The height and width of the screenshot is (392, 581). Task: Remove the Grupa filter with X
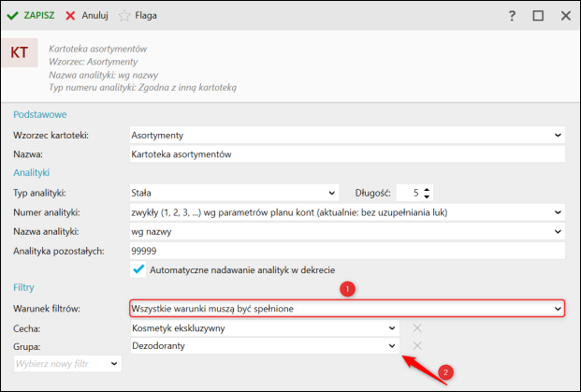tap(417, 346)
